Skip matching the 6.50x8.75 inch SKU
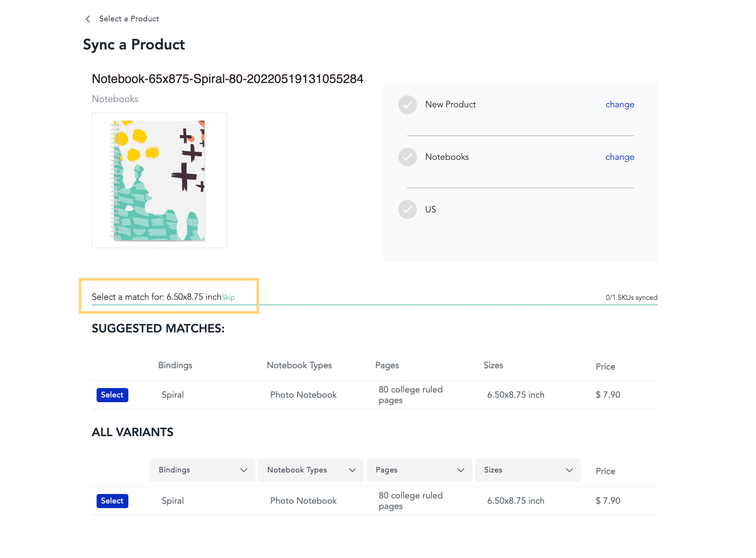Viewport: 756px width, 558px height. coord(228,298)
